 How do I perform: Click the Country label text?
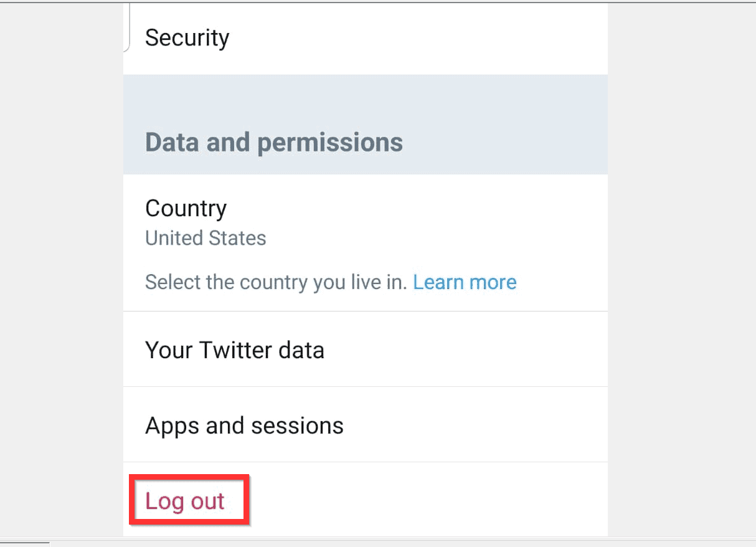click(x=186, y=208)
